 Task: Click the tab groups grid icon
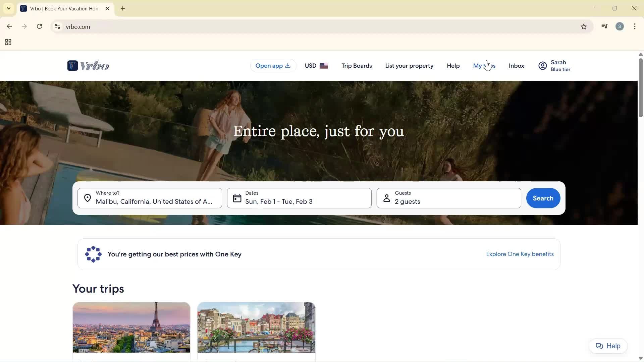pos(8,42)
